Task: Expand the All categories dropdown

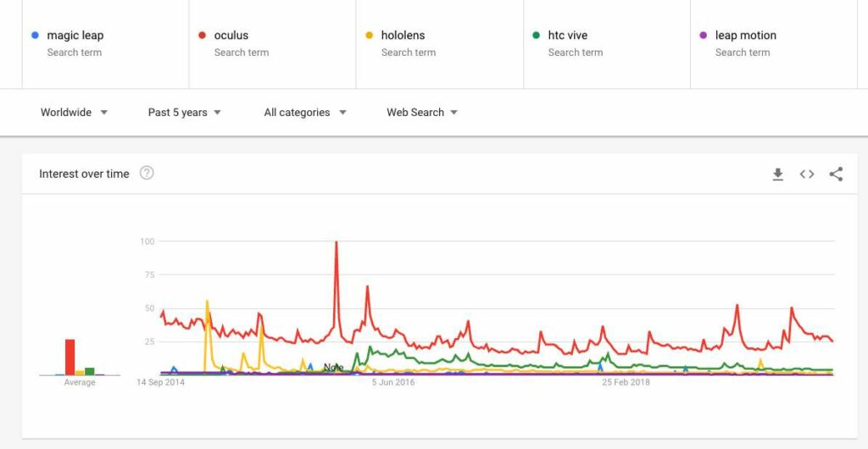Action: (x=305, y=112)
